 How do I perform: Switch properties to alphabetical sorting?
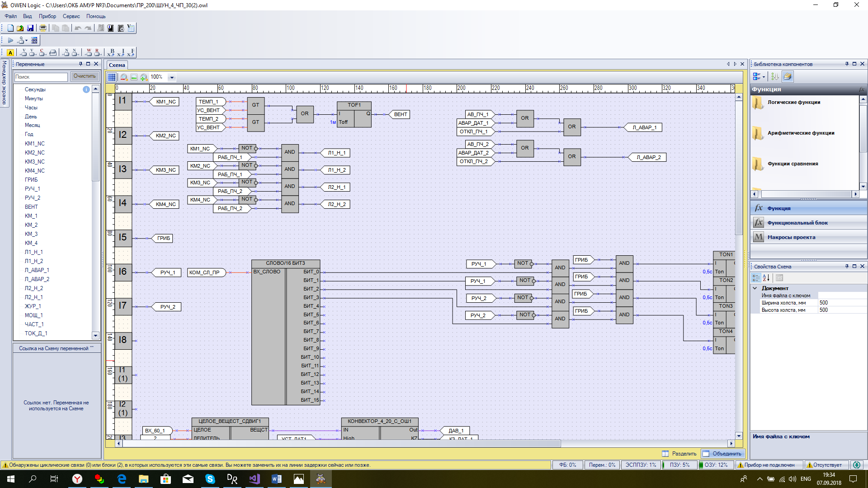(766, 277)
